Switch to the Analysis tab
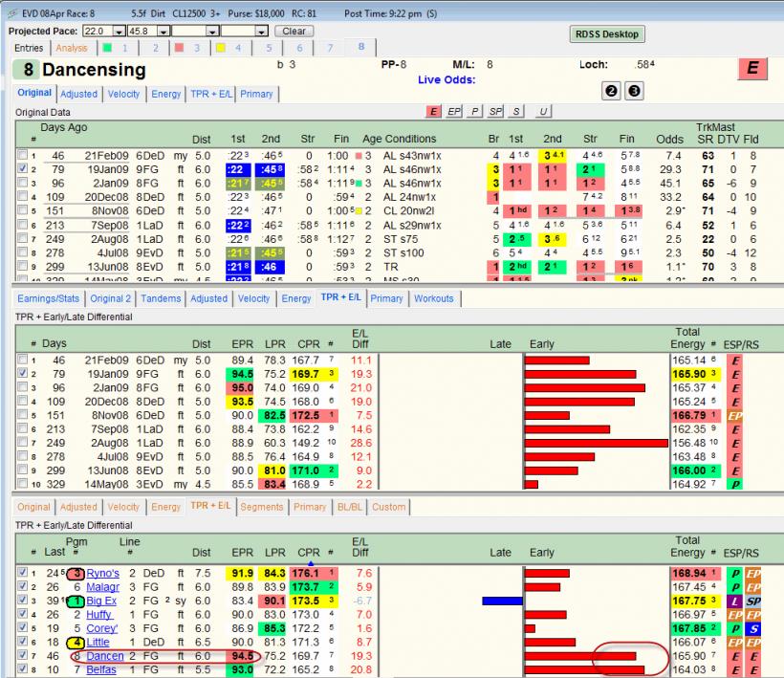The height and width of the screenshot is (678, 784). point(72,48)
